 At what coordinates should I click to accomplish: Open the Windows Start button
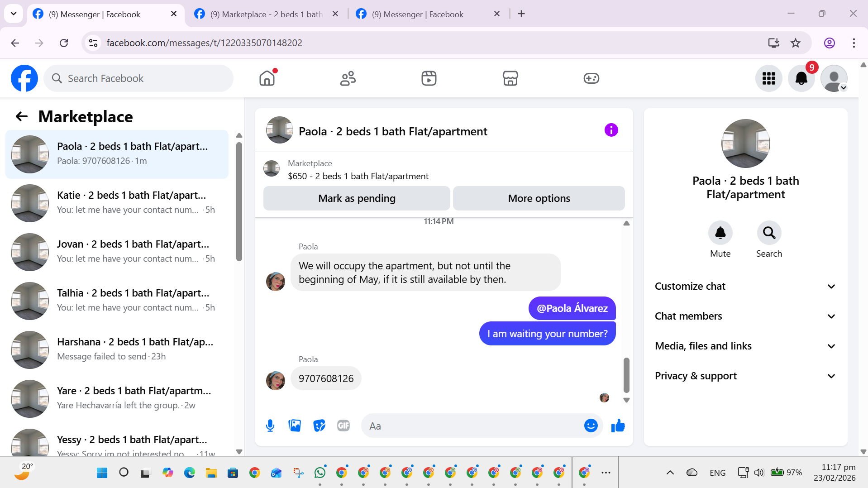pos(102,473)
